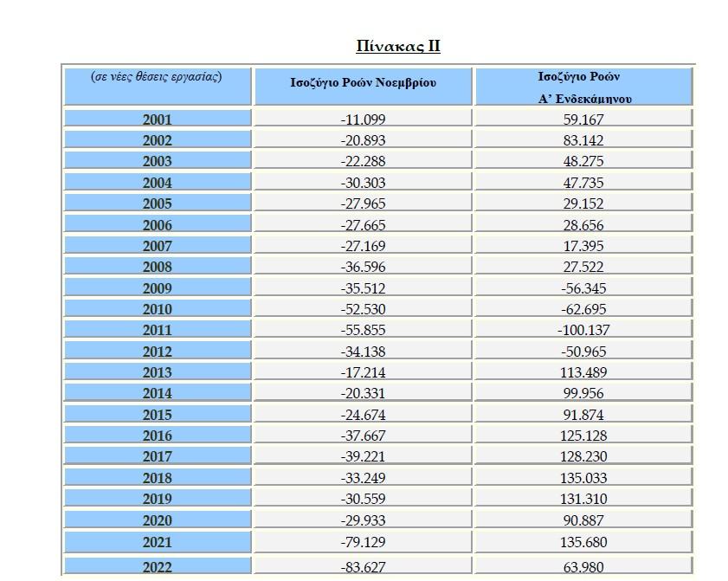Screen dimensions: 728x581
Task: Click the (σε νέες θέσεις εργασίας) header cell
Action: pos(158,86)
